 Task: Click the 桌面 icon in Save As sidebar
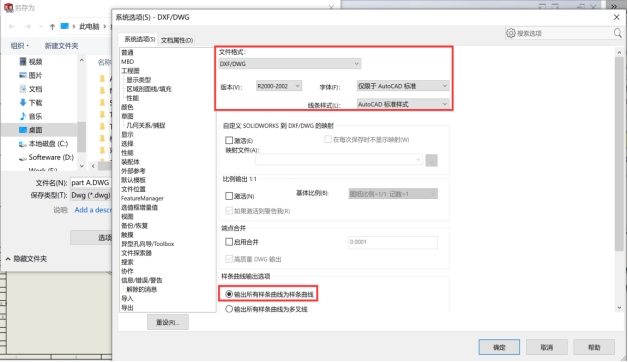(x=23, y=130)
